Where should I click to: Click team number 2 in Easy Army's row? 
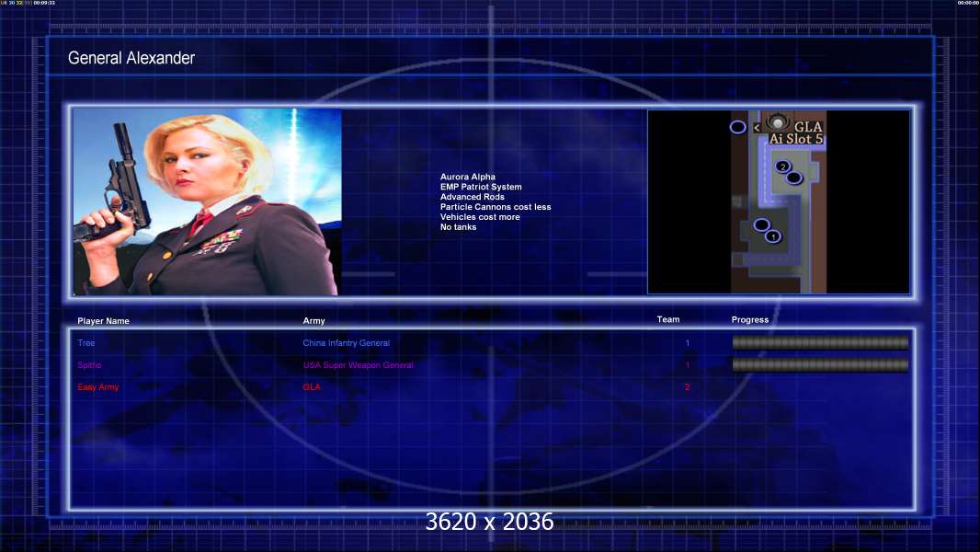688,387
